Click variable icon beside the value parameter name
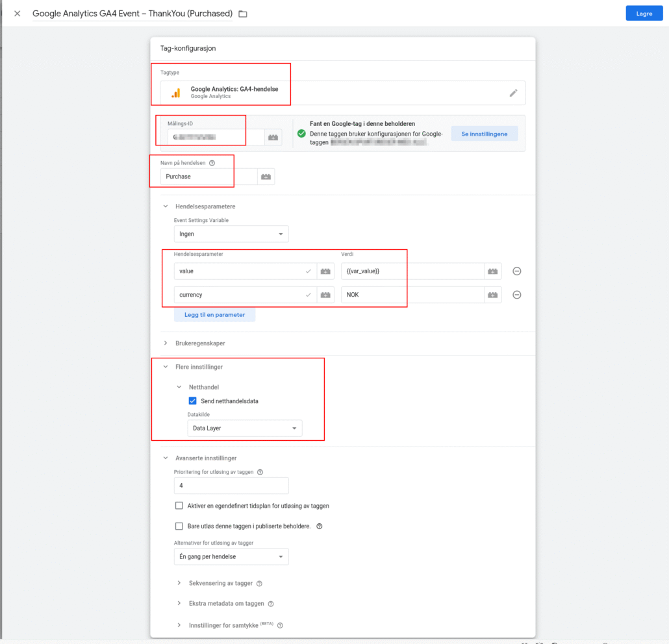The height and width of the screenshot is (644, 669). coord(325,271)
